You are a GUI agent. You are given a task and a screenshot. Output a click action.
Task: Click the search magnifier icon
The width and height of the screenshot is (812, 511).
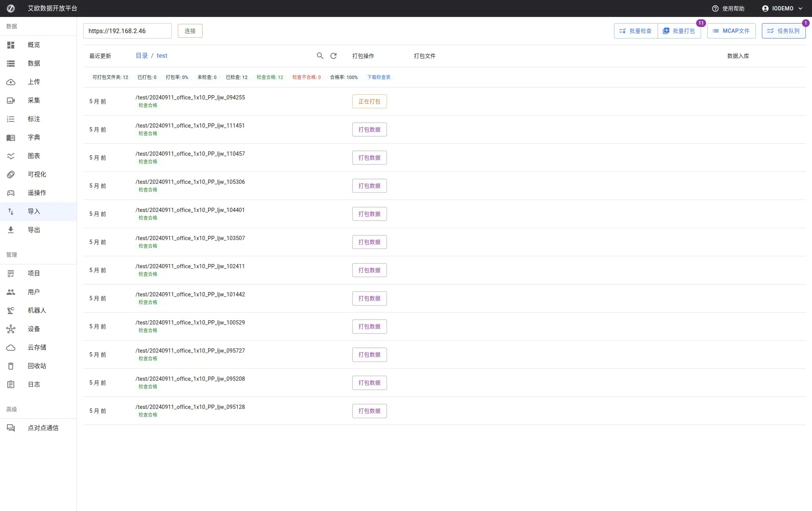(x=320, y=56)
